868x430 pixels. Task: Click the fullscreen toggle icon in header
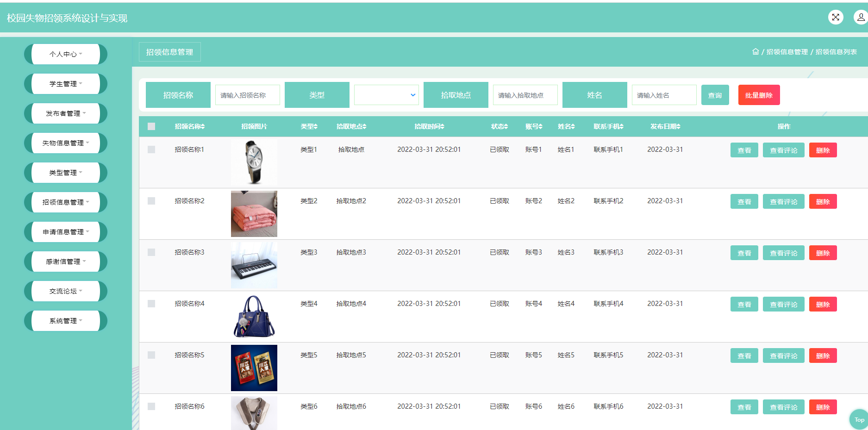[836, 17]
